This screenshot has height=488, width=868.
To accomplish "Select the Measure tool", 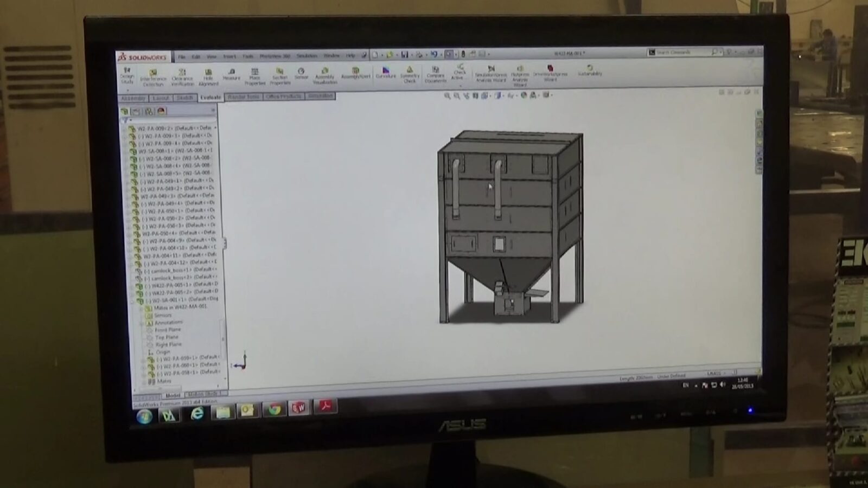I will [231, 74].
